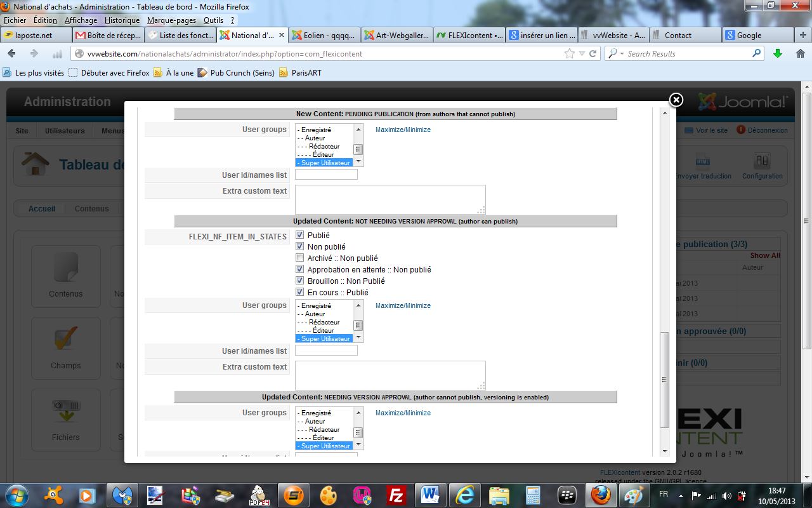Uncheck the Publié checkbox
The image size is (812, 508).
click(x=300, y=235)
